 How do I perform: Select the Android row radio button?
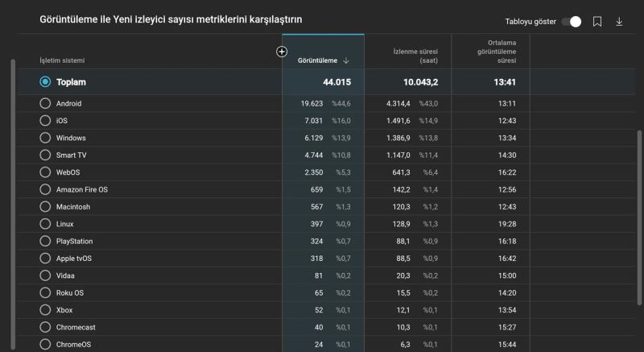tap(45, 103)
